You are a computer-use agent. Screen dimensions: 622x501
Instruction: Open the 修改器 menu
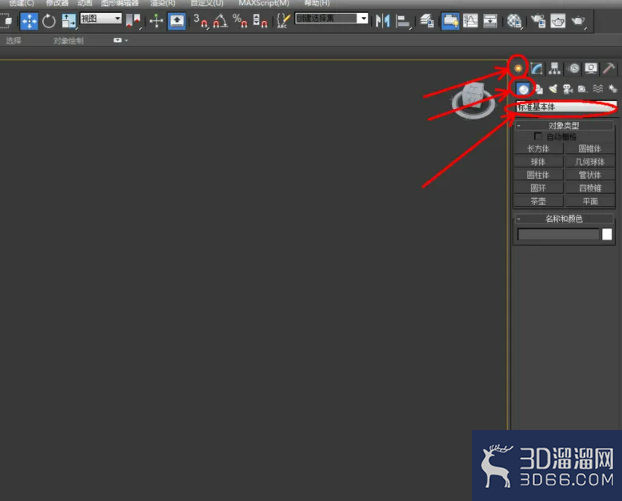[x=57, y=3]
